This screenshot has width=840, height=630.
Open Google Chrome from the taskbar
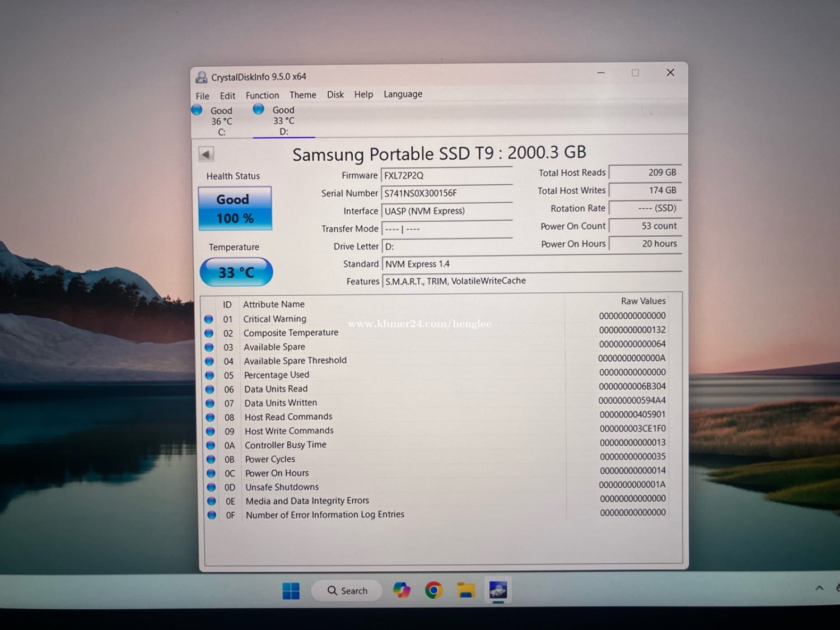[x=433, y=590]
